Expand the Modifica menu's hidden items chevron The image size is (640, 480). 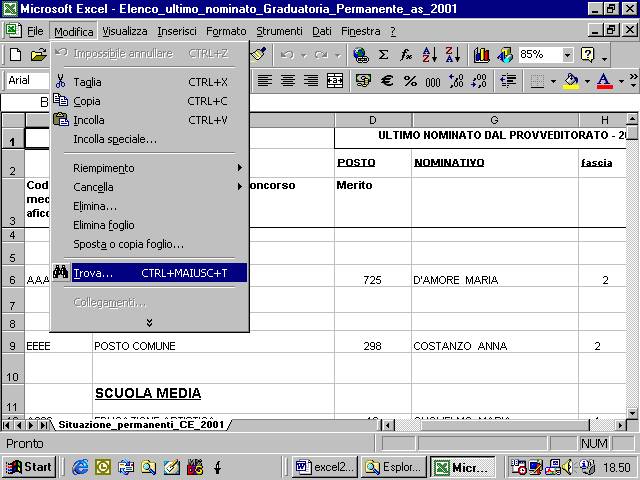click(150, 322)
